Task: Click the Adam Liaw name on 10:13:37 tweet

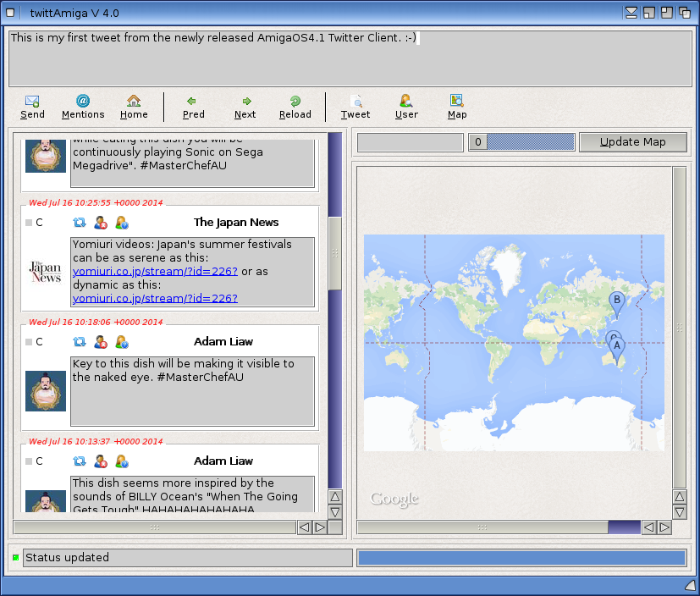Action: point(223,461)
